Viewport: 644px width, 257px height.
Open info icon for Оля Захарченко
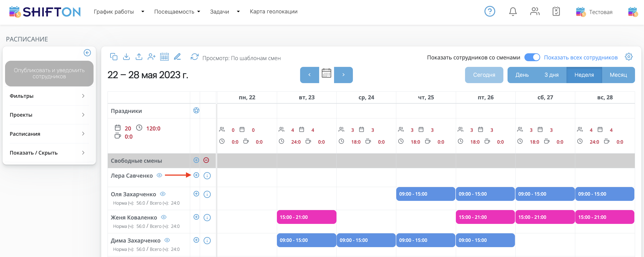click(x=207, y=194)
